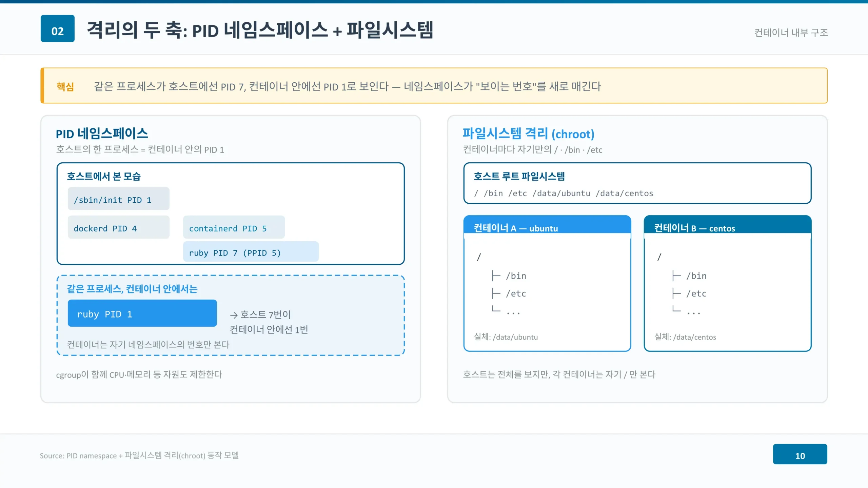Viewport: 868px width, 488px height.
Task: Click the footnote 호스트는 전체를 보지만
Action: 559,374
